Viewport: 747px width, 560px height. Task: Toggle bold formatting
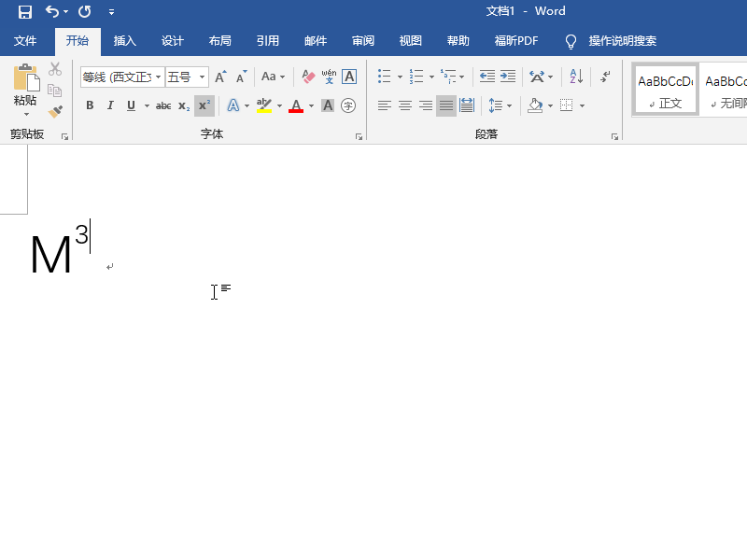coord(90,105)
